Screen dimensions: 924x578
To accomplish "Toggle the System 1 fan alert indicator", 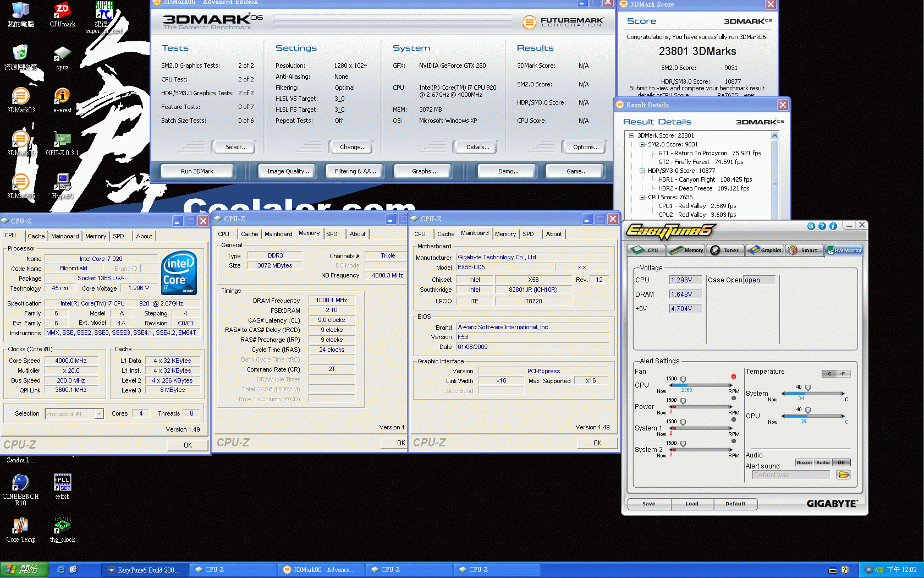I will pyautogui.click(x=734, y=419).
